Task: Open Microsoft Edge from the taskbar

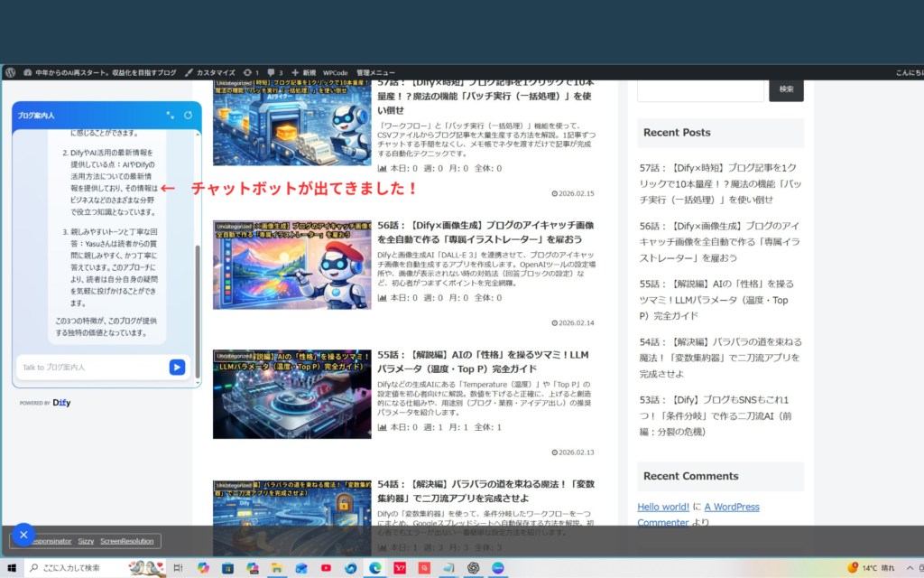Action: tap(376, 567)
